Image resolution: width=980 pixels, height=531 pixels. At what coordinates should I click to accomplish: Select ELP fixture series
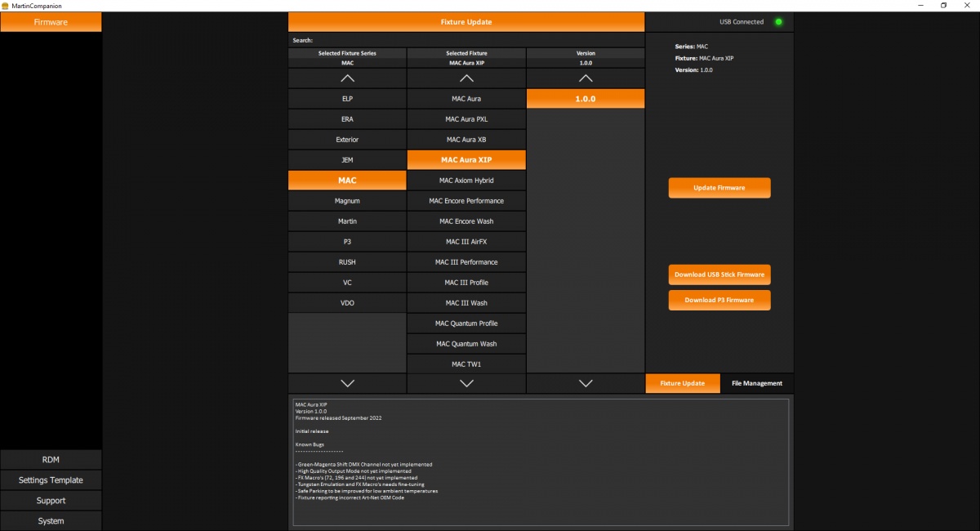347,99
